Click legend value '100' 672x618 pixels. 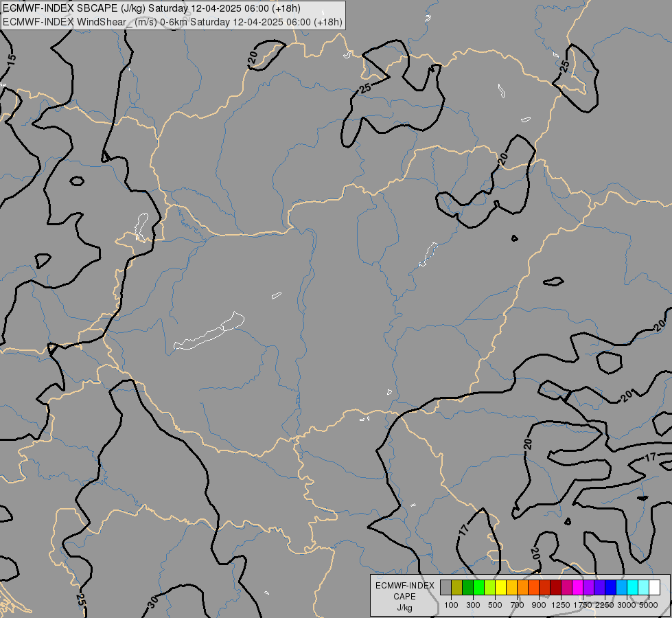pos(451,605)
